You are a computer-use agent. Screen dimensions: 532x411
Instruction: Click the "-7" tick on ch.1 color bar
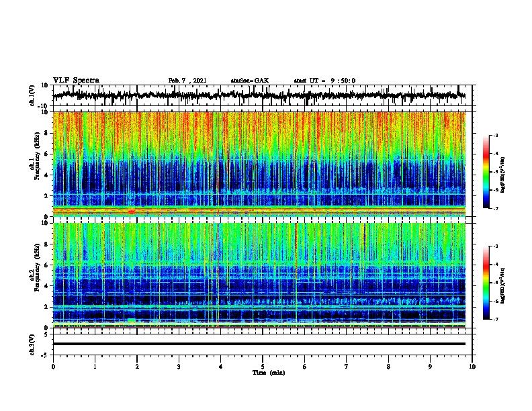click(x=495, y=209)
